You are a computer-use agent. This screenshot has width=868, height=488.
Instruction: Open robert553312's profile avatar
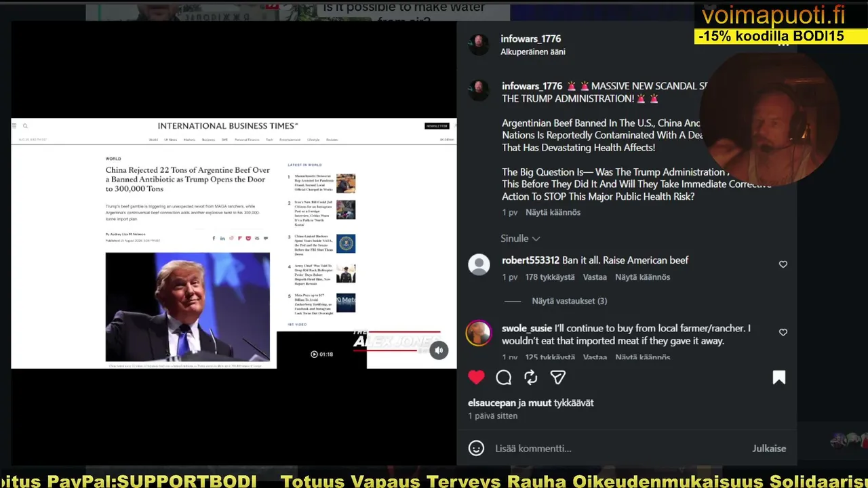pos(479,265)
